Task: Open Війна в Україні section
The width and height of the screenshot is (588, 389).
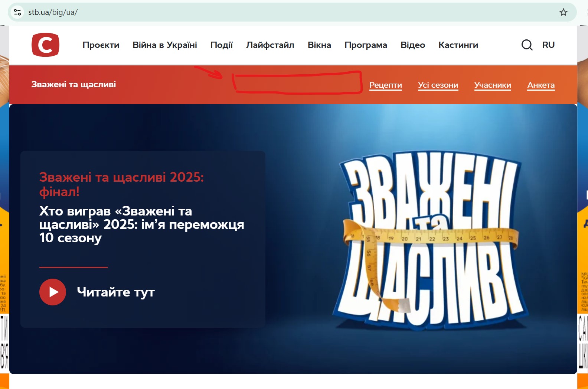Action: (x=165, y=45)
